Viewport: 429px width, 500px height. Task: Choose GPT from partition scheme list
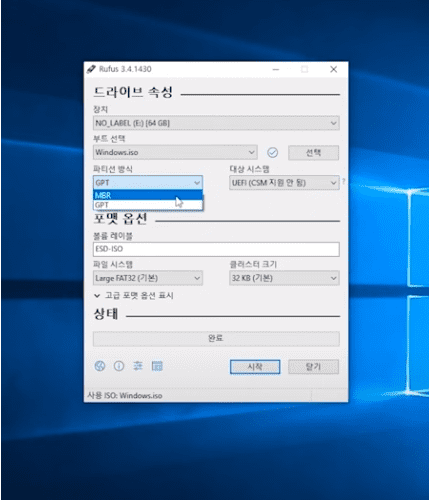[148, 205]
